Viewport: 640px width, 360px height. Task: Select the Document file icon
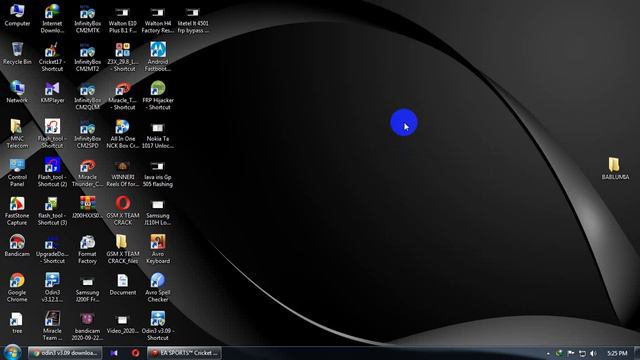click(x=122, y=284)
